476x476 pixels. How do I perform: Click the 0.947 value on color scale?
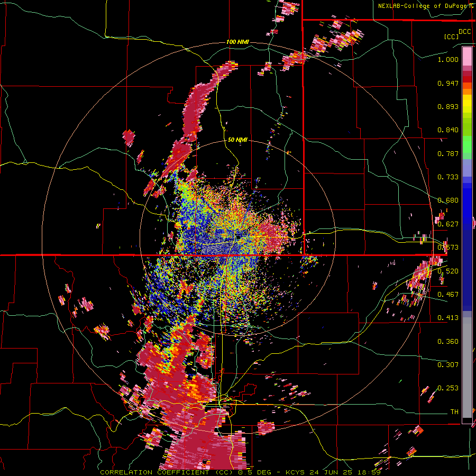coord(448,83)
